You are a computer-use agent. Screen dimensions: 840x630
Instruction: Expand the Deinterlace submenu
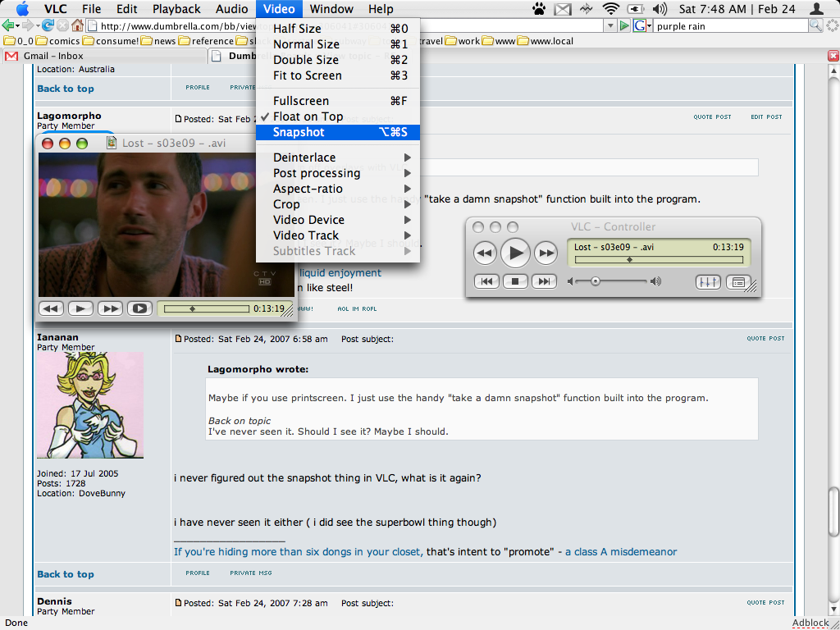(x=304, y=157)
